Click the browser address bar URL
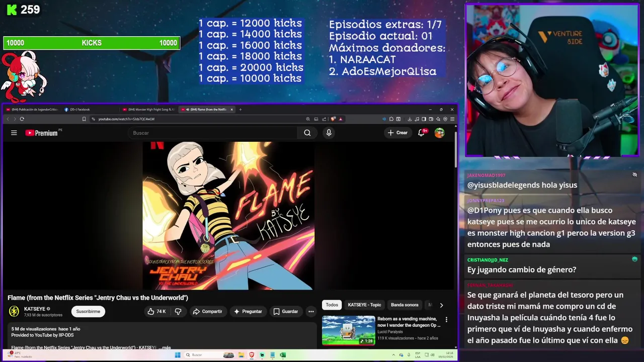The height and width of the screenshot is (362, 644). tap(126, 119)
